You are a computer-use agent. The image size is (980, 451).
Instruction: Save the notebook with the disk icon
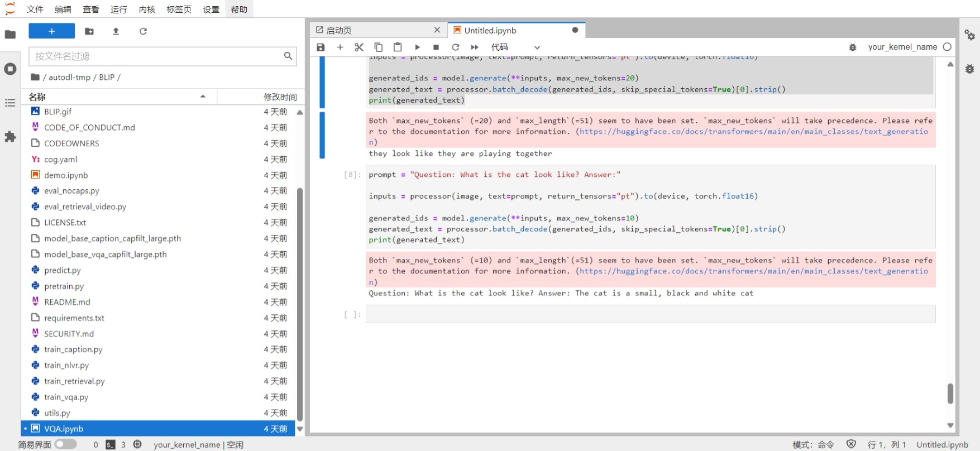tap(321, 47)
